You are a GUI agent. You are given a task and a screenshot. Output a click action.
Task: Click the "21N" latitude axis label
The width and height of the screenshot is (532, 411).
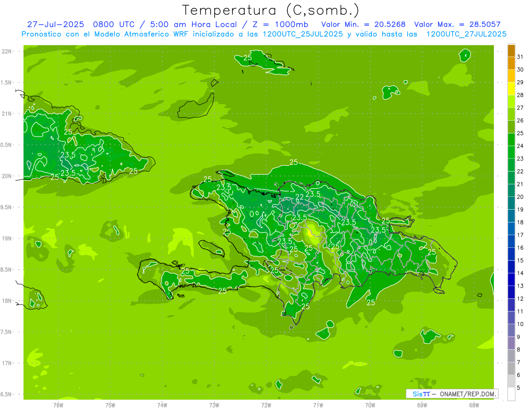[7, 114]
